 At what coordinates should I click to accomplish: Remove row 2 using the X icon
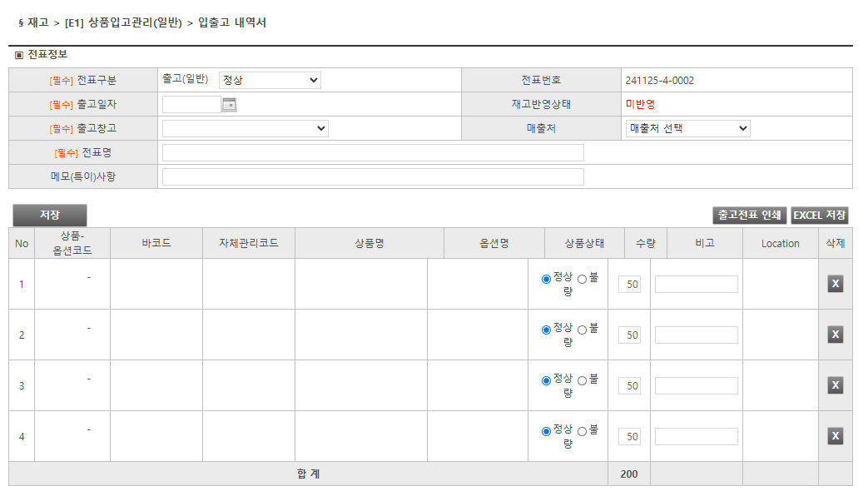pos(835,334)
